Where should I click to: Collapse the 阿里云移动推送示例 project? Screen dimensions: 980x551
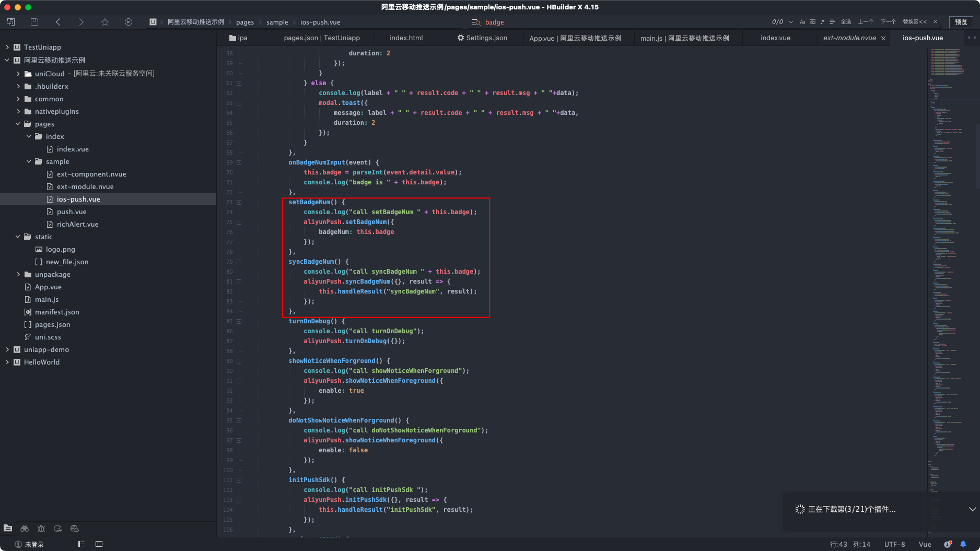[7, 60]
